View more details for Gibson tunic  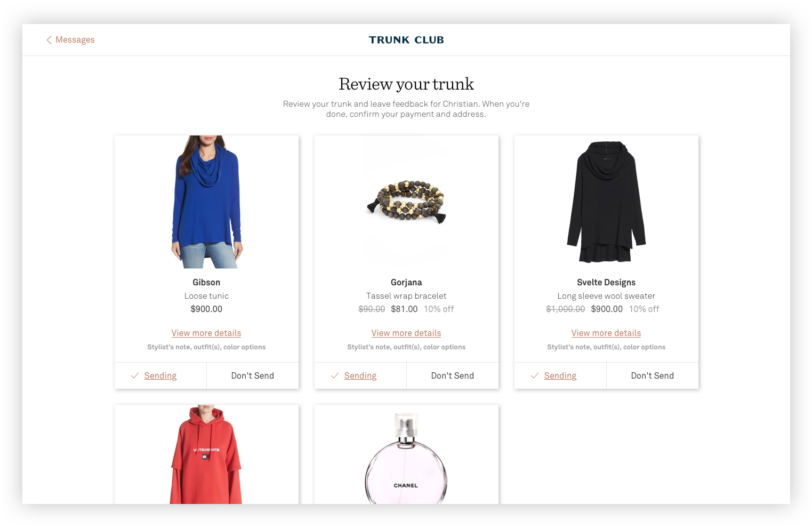click(x=206, y=333)
